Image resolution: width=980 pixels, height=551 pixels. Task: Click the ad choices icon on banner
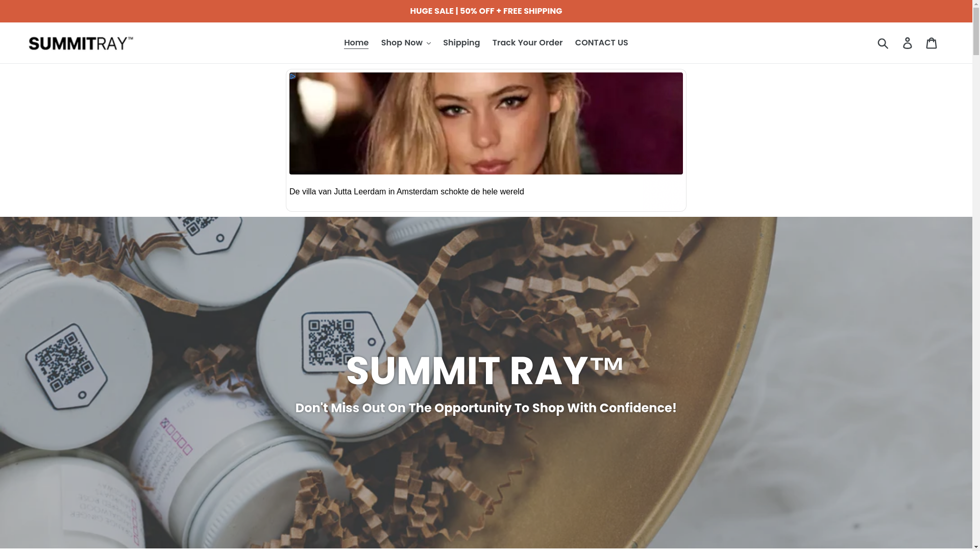point(293,77)
